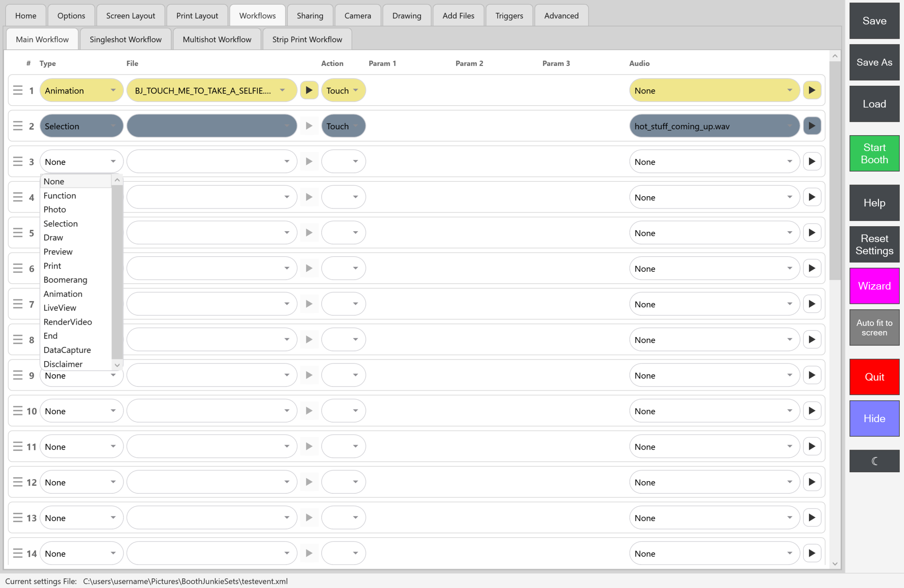This screenshot has width=904, height=588.
Task: Click the type list scroll down arrow
Action: pyautogui.click(x=117, y=365)
